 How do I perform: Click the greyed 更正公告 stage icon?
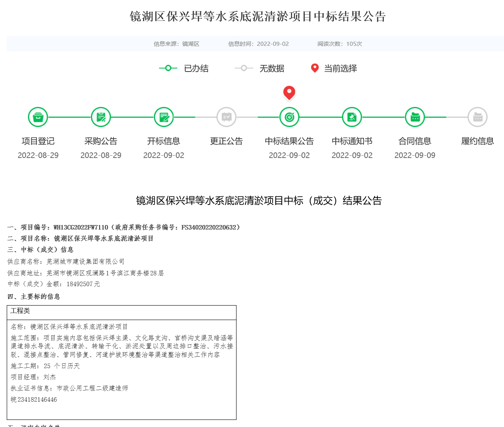(226, 117)
